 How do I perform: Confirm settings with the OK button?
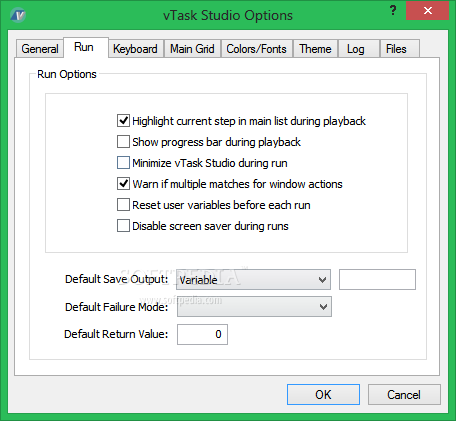click(323, 395)
